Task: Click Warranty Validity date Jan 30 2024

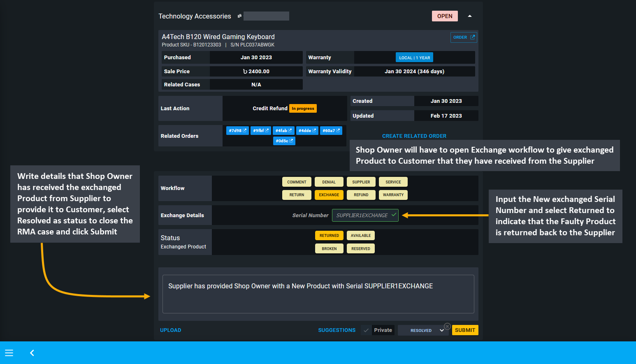Action: 414,72
